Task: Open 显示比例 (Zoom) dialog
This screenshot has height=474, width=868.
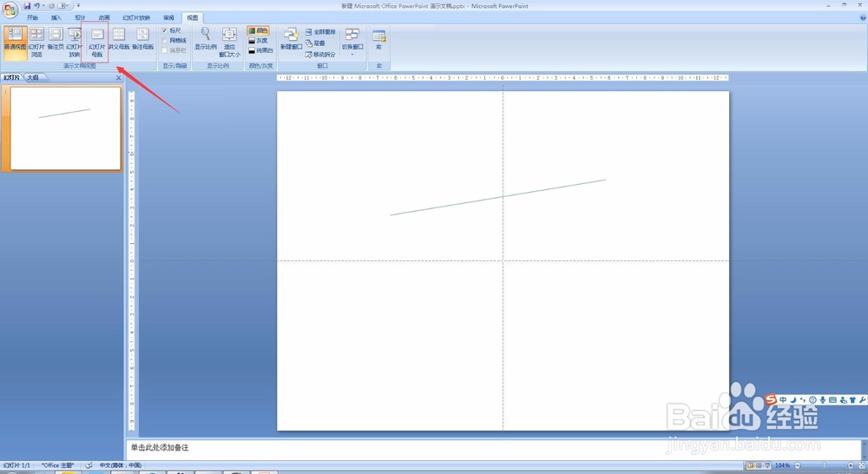Action: [206, 39]
